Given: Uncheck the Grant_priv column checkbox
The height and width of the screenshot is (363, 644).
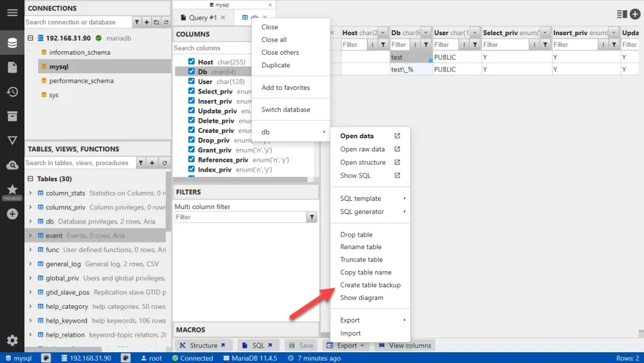Looking at the screenshot, I should [x=191, y=150].
